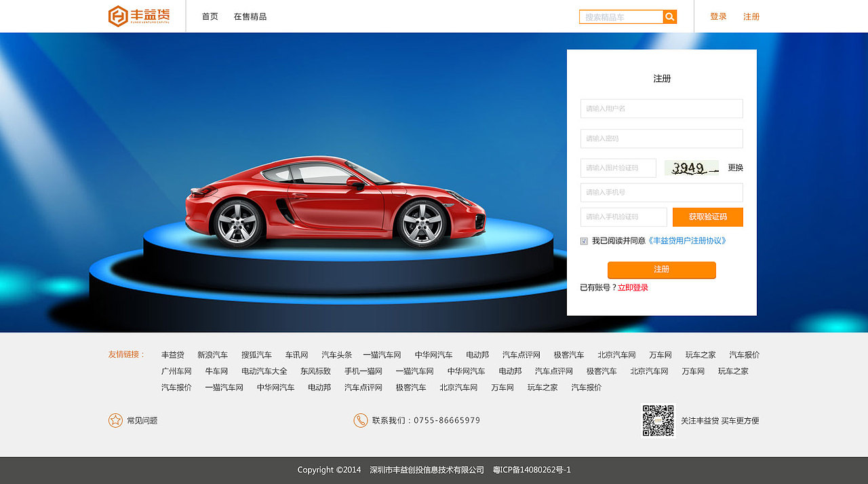Click the captcha image showing 3949

pos(691,168)
